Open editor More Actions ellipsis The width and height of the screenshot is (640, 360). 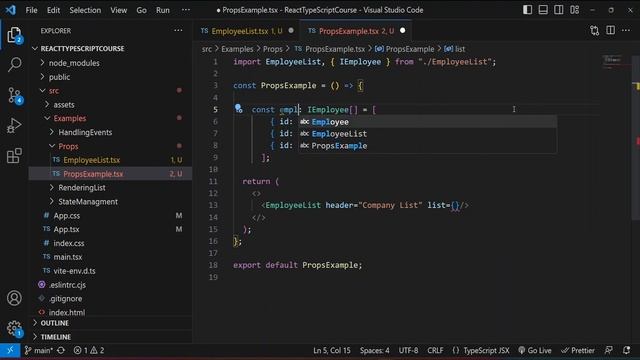click(x=626, y=31)
